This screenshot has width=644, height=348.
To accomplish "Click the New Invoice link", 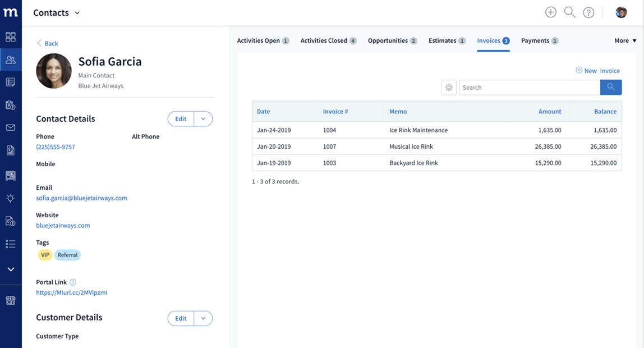I will (598, 71).
